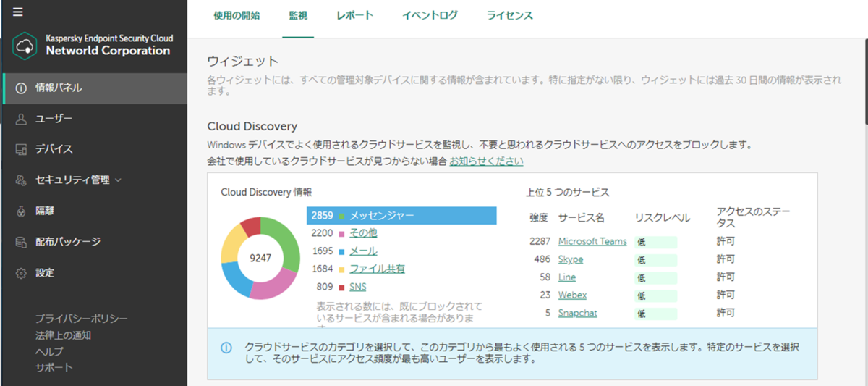Screen dimensions: 868x386
Task: Click the 強度 value 2287
Action: [x=540, y=241]
